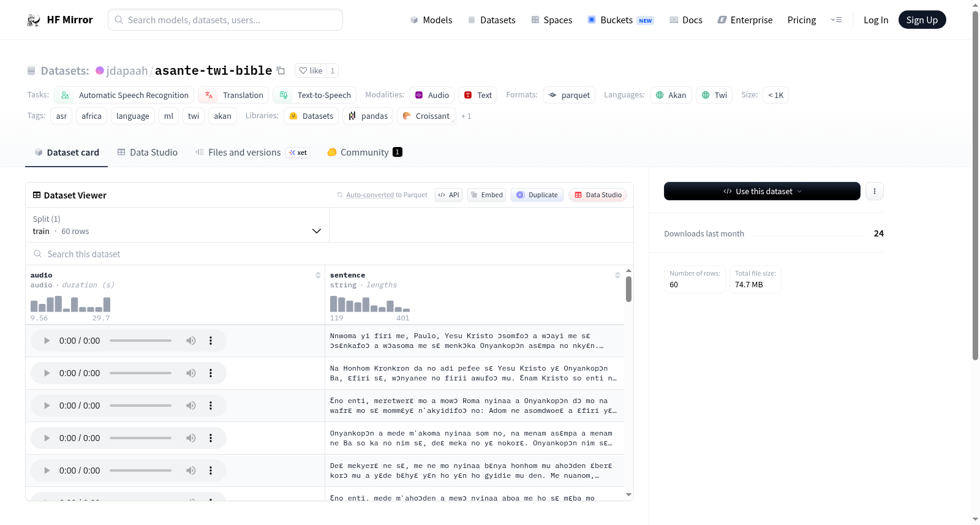Open more options on Onyankopɔn a mede player

(211, 438)
